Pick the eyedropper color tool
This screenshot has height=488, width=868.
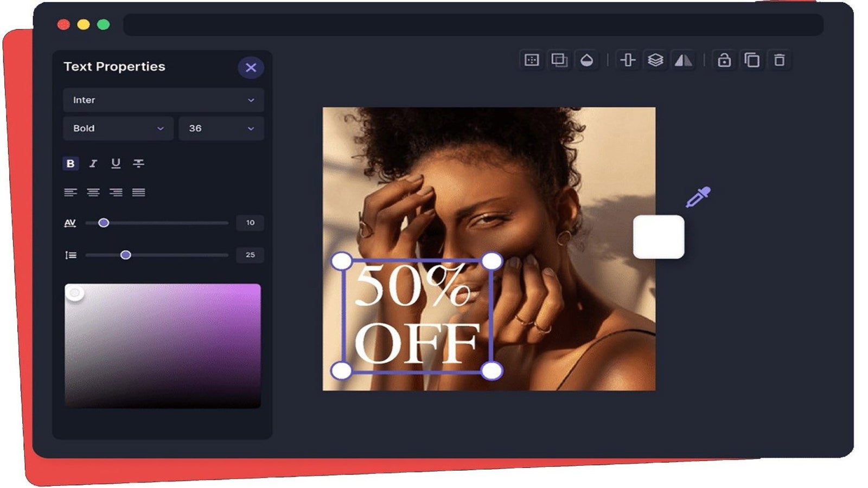pyautogui.click(x=698, y=197)
